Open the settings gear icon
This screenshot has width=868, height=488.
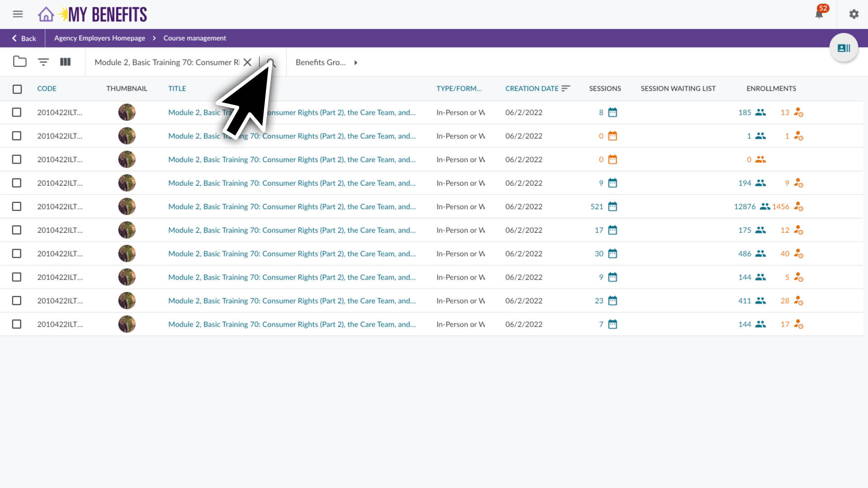(x=854, y=14)
